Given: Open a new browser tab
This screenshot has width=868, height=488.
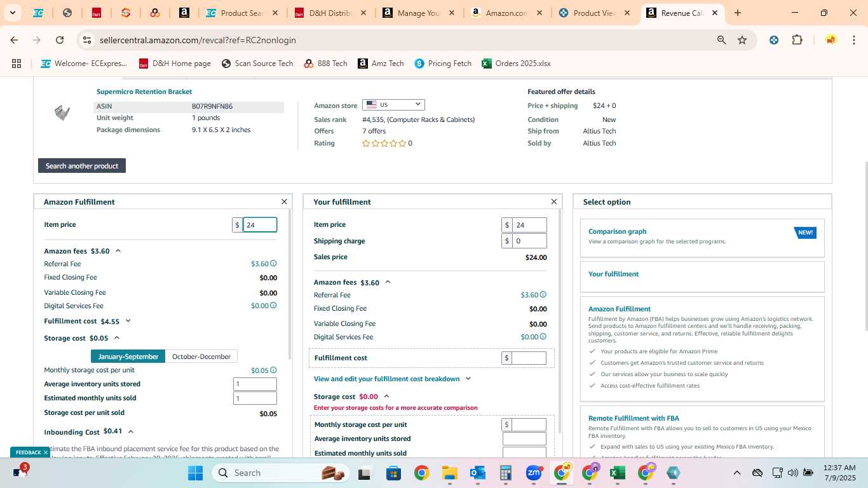Looking at the screenshot, I should pyautogui.click(x=737, y=13).
